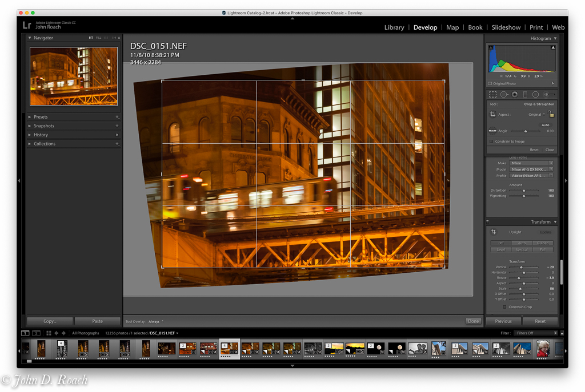
Task: Select the Spot Removal tool
Action: click(x=504, y=94)
